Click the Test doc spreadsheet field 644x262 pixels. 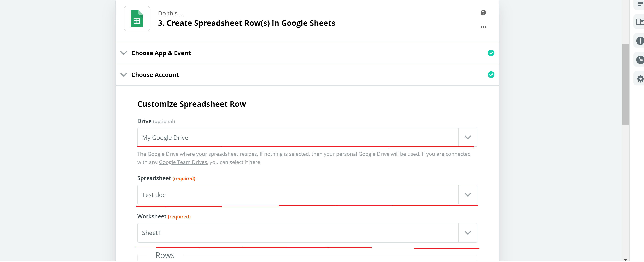tap(298, 195)
